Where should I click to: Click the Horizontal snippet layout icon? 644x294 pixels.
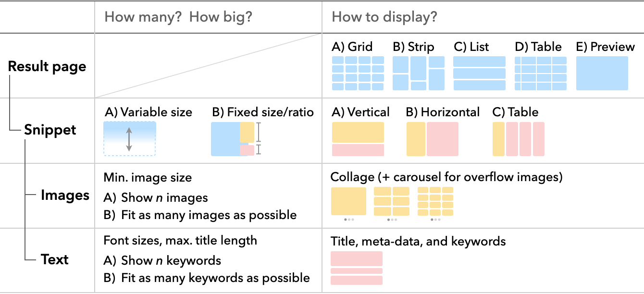pyautogui.click(x=433, y=139)
